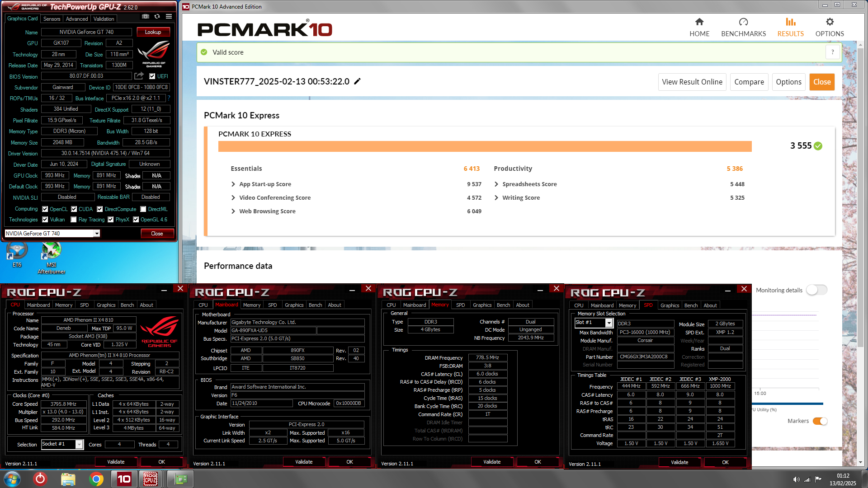Toggle the DirectML checkbox
Screen dimensions: 868x488
coord(143,209)
